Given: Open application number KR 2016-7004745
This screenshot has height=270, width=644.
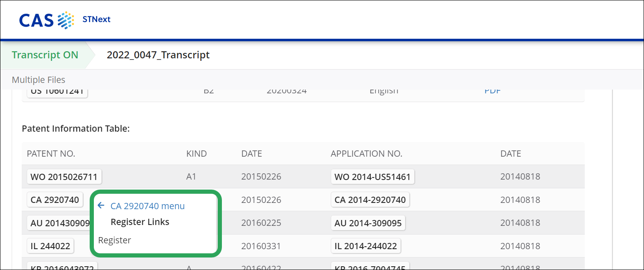Looking at the screenshot, I should pyautogui.click(x=370, y=267).
